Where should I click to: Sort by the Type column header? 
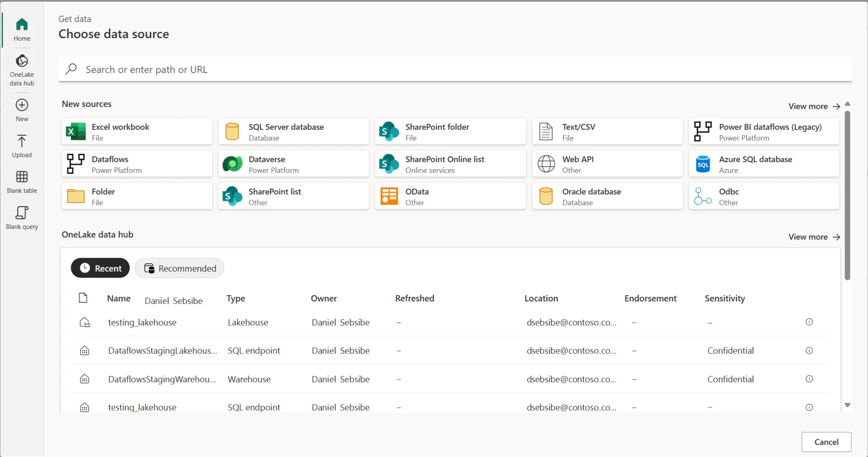coord(236,298)
